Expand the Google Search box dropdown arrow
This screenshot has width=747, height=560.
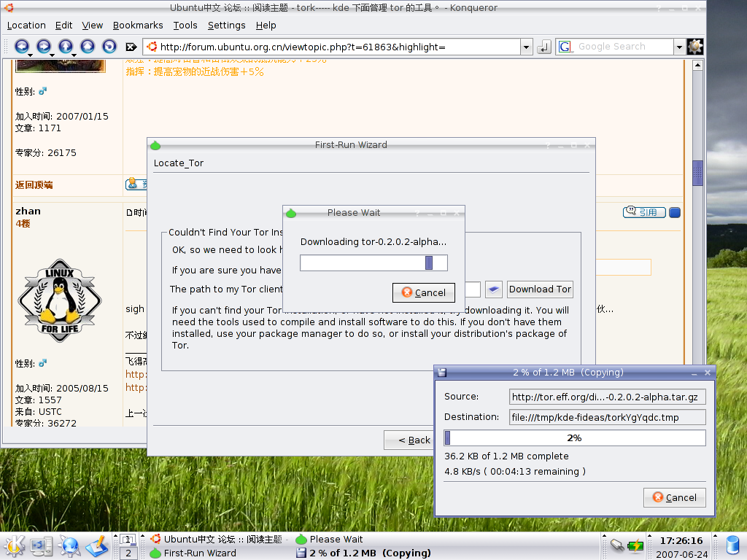[x=680, y=47]
